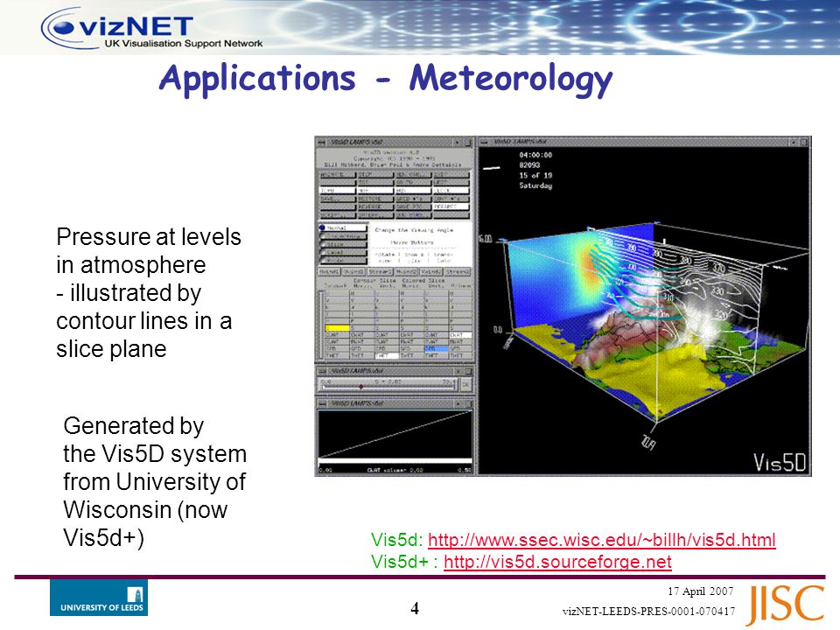Click the diagonal transfer curve in the CLWAT volume window

(x=395, y=435)
